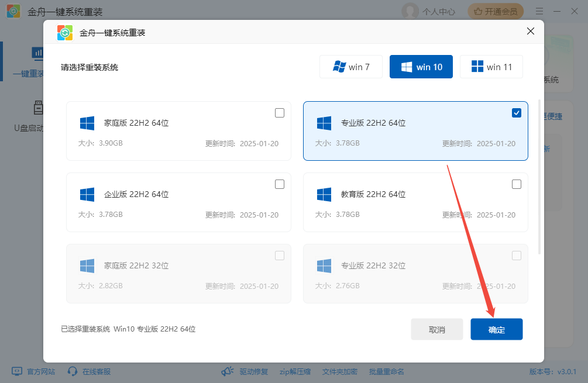The image size is (588, 383).
Task: Click 教育版 22H2 64位 title text
Action: pos(373,194)
